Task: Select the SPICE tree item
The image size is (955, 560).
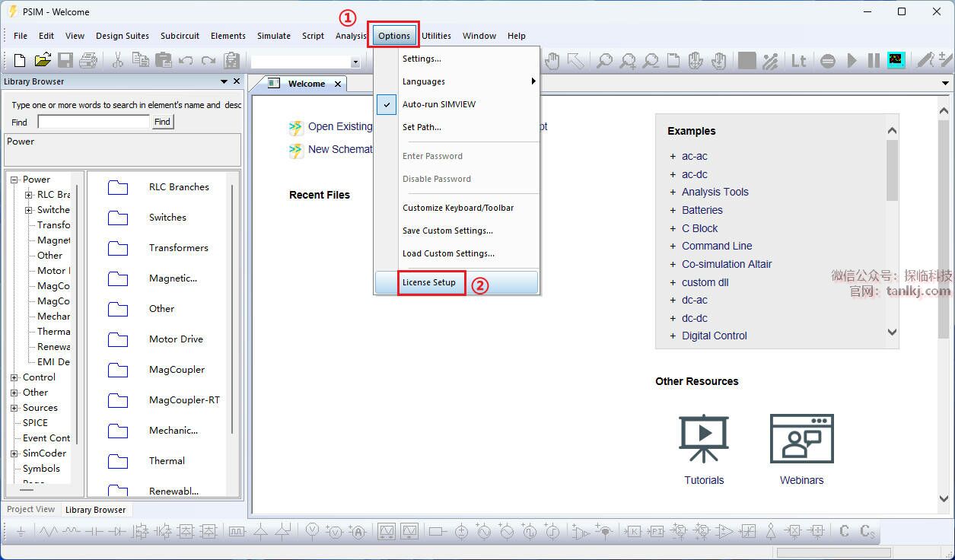Action: coord(35,423)
